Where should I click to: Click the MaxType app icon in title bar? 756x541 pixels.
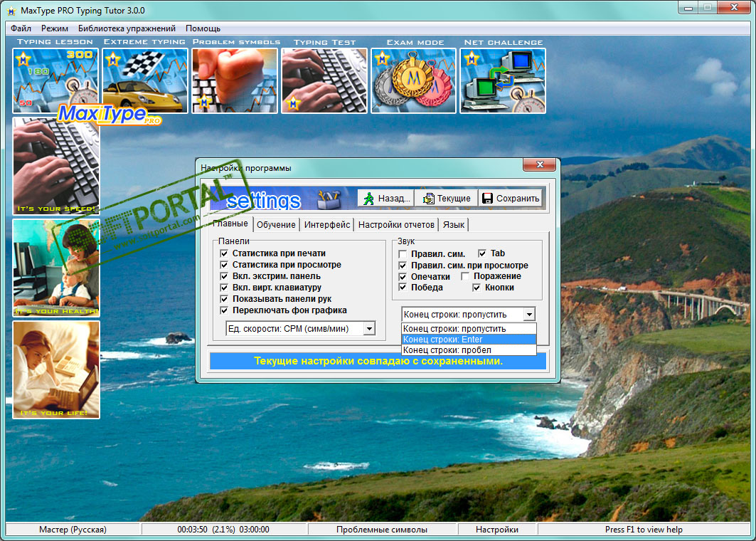coord(11,11)
